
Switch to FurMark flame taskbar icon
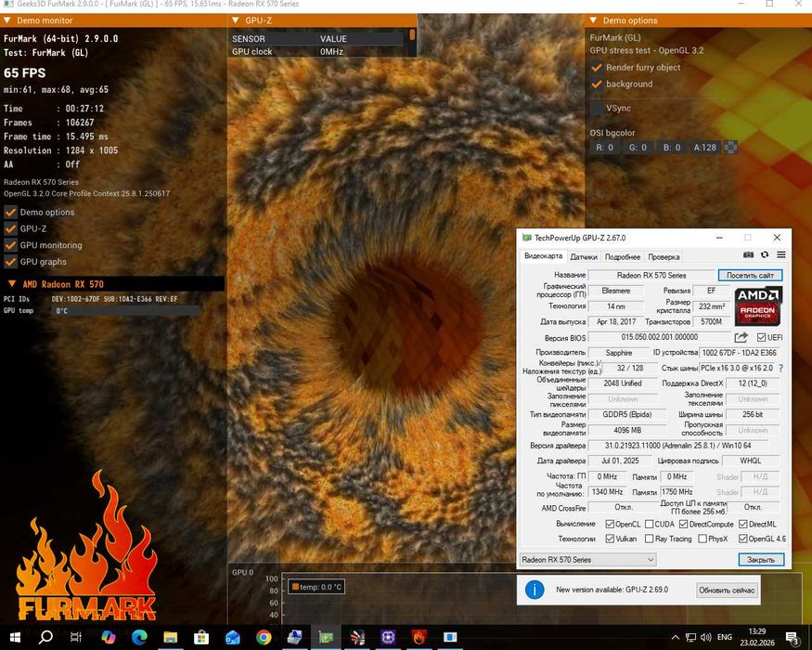coord(419,636)
